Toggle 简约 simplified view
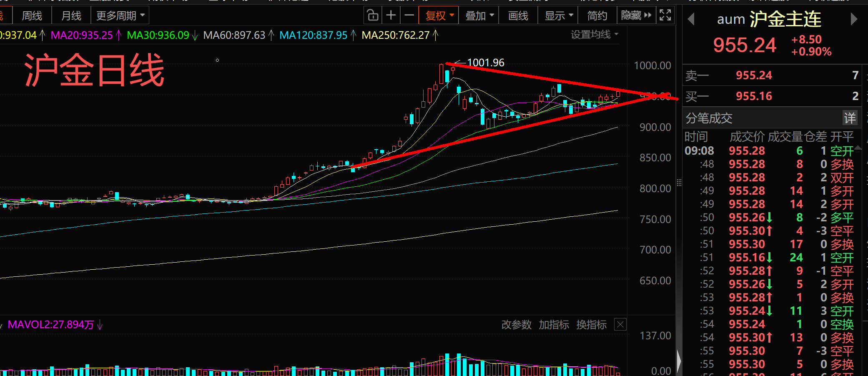This screenshot has height=376, width=868. 597,16
